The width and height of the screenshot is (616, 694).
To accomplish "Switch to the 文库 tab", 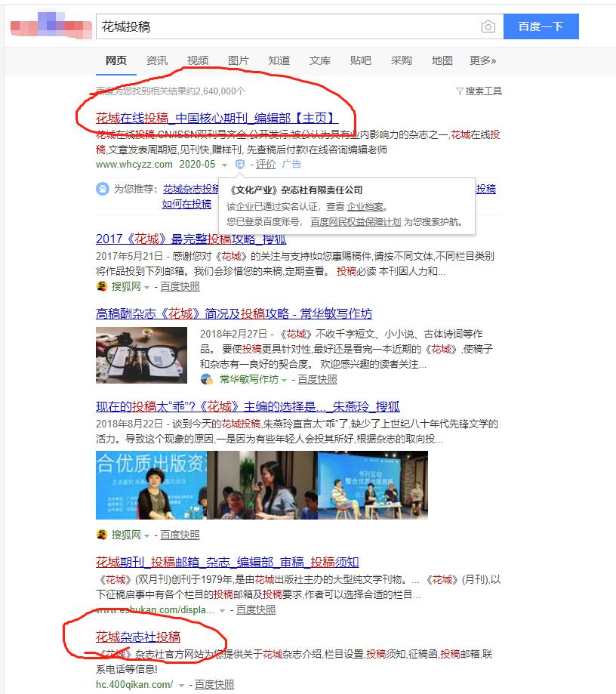I will (319, 60).
